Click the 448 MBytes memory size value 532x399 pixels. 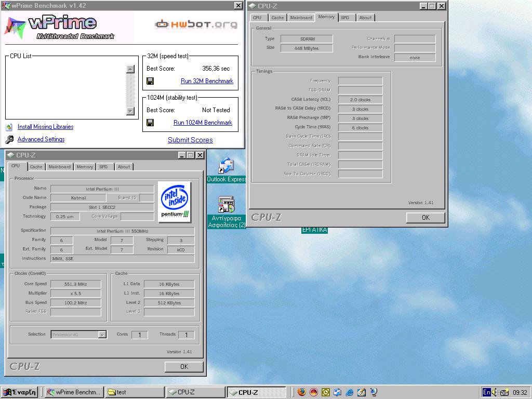[307, 48]
